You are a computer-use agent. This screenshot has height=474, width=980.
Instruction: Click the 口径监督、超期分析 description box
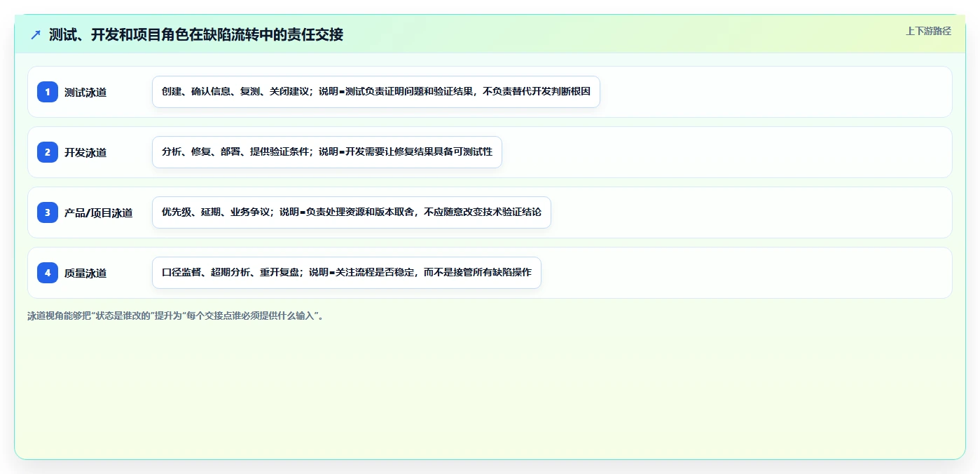click(347, 273)
